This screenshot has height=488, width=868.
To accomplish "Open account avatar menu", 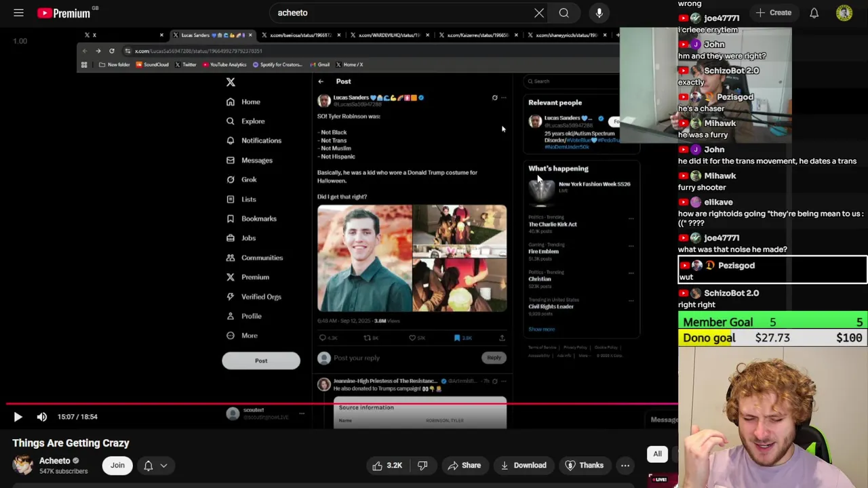I will pos(844,13).
